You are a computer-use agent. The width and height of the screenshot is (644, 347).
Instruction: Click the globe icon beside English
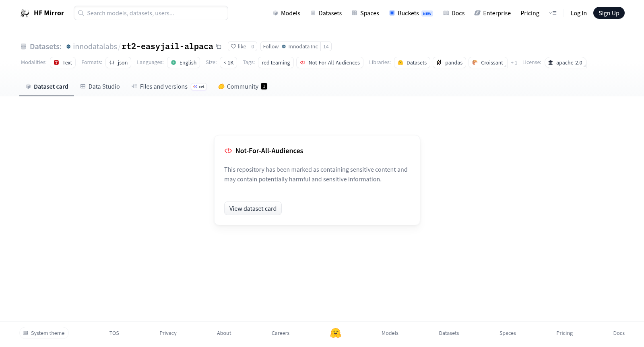point(173,62)
